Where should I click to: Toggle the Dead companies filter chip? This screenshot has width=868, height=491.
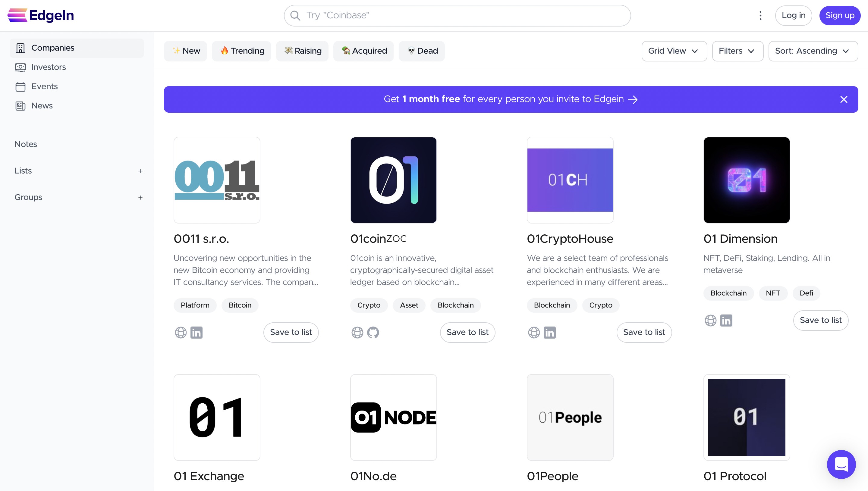click(421, 51)
